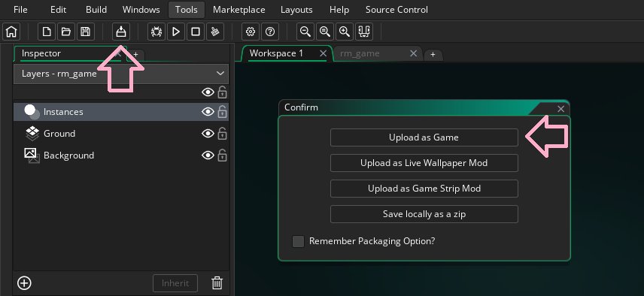644x296 pixels.
Task: Open the Edit menu
Action: click(x=58, y=10)
